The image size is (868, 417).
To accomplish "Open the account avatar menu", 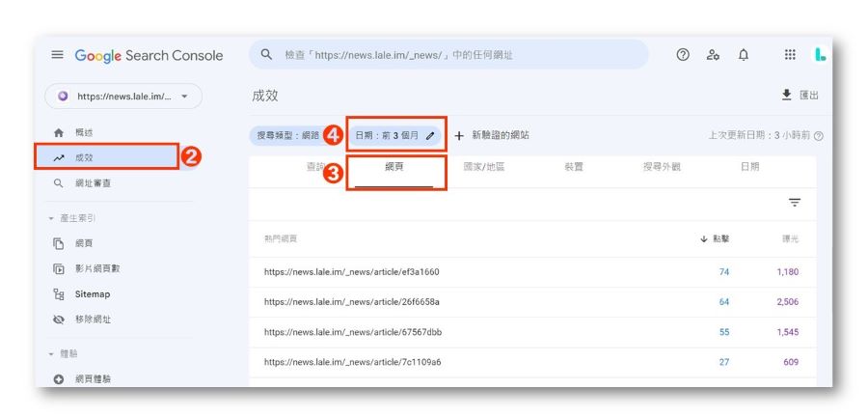I will click(821, 55).
